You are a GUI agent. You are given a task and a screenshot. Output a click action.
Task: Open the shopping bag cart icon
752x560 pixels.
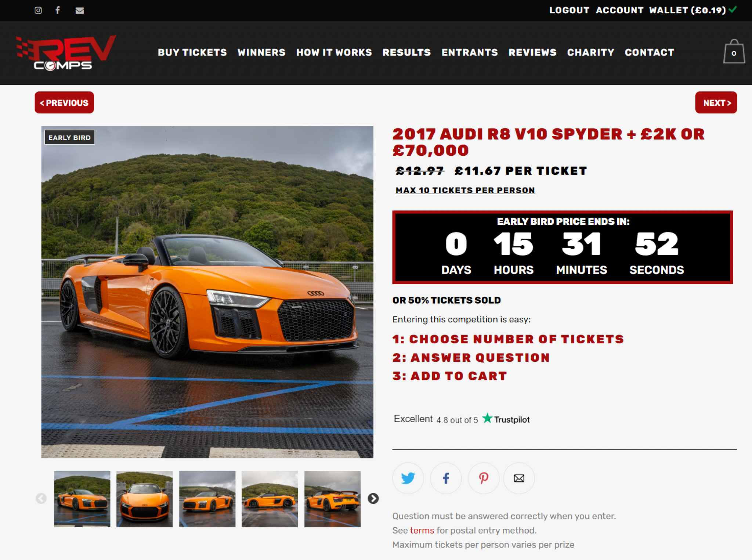(x=734, y=52)
